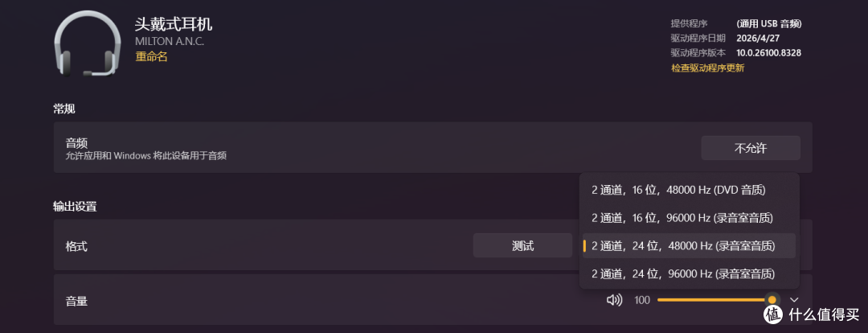The image size is (868, 333).
Task: Click the 不允许 button for audio
Action: coord(751,148)
